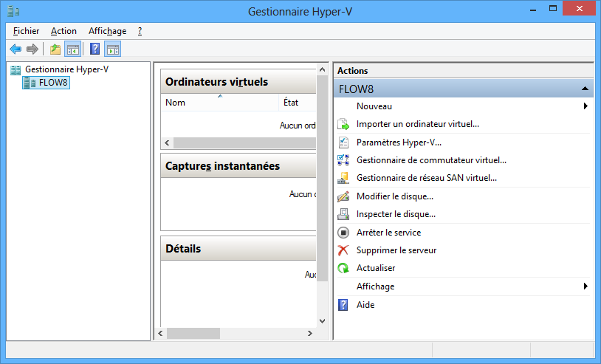Screen dimensions: 601x364
Task: Refresh using Actualiser
Action: point(376,268)
